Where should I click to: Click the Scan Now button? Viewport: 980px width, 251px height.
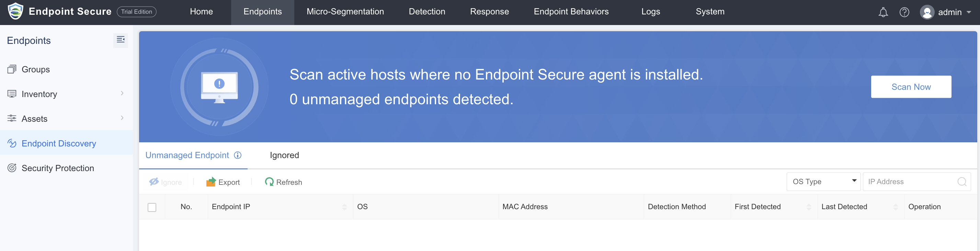(x=911, y=87)
